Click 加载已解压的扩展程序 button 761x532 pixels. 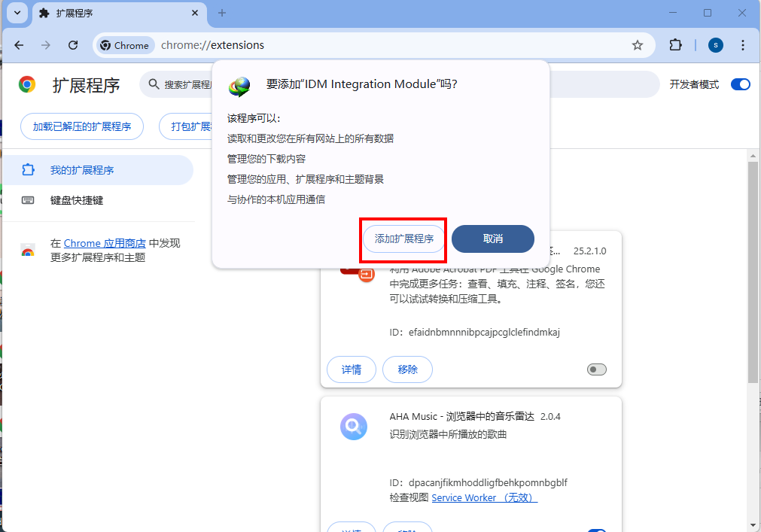coord(82,126)
